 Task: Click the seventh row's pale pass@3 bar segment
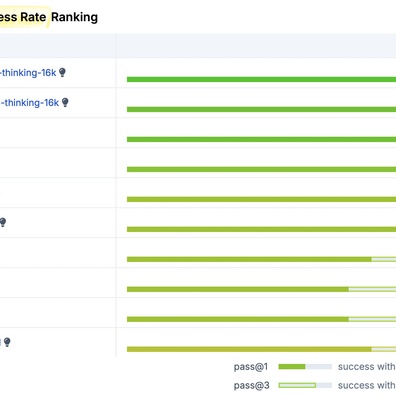384,259
